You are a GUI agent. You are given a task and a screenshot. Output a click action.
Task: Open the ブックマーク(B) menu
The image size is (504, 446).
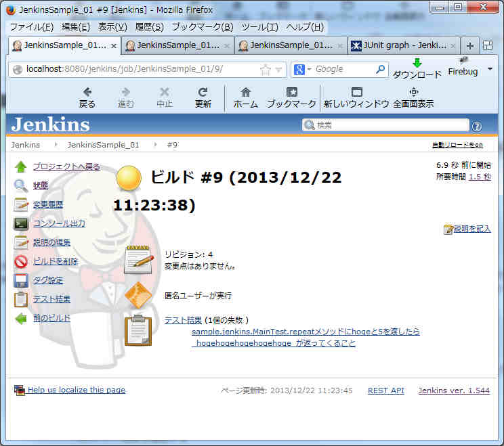coord(203,27)
